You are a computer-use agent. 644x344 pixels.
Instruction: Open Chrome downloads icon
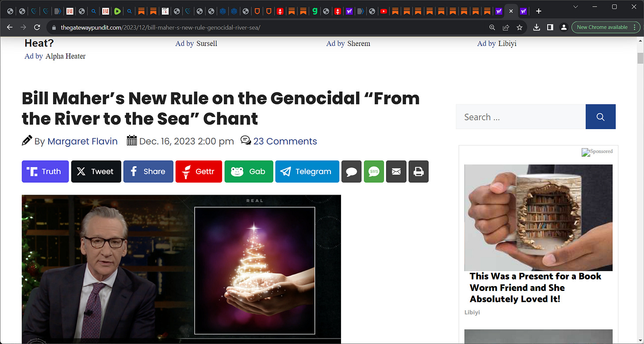(x=537, y=27)
